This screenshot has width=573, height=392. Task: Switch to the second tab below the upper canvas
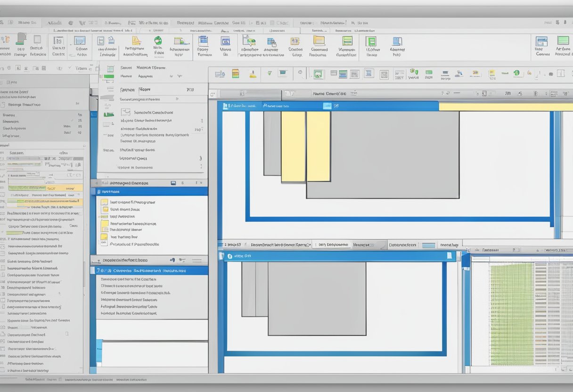click(x=281, y=245)
